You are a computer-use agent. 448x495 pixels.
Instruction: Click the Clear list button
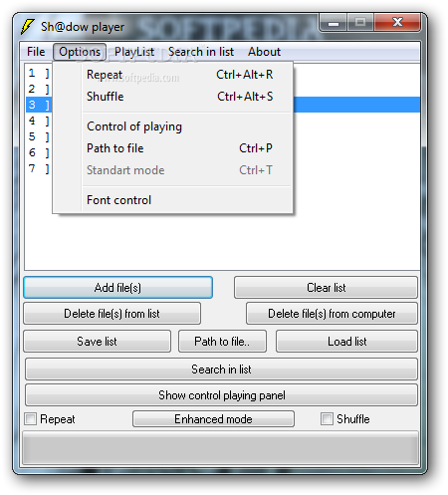(x=326, y=288)
